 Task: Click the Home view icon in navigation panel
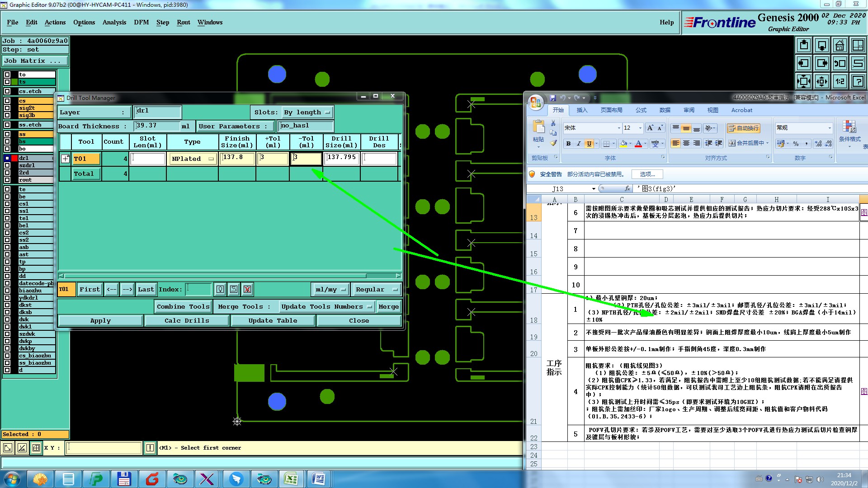(x=840, y=45)
